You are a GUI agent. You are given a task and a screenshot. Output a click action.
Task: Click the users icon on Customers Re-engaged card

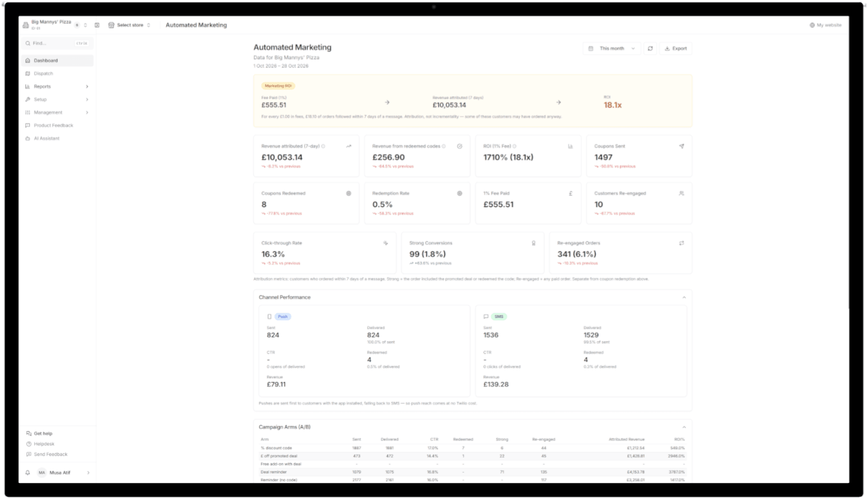point(681,194)
